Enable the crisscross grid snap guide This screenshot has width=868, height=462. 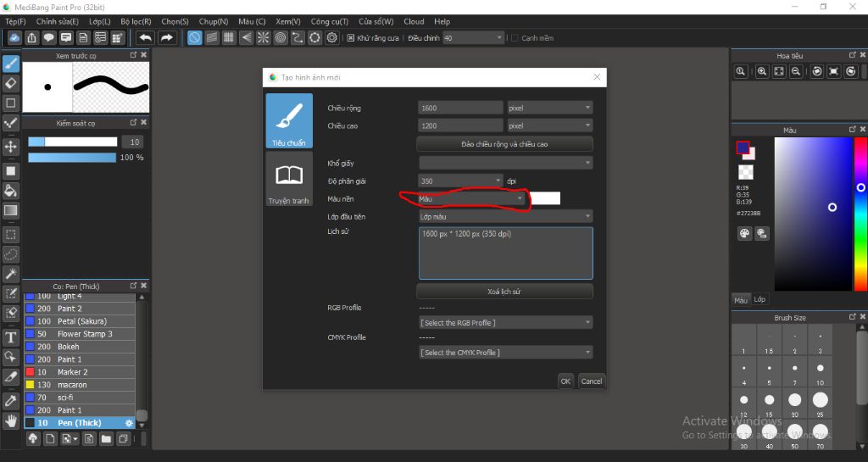pyautogui.click(x=229, y=37)
